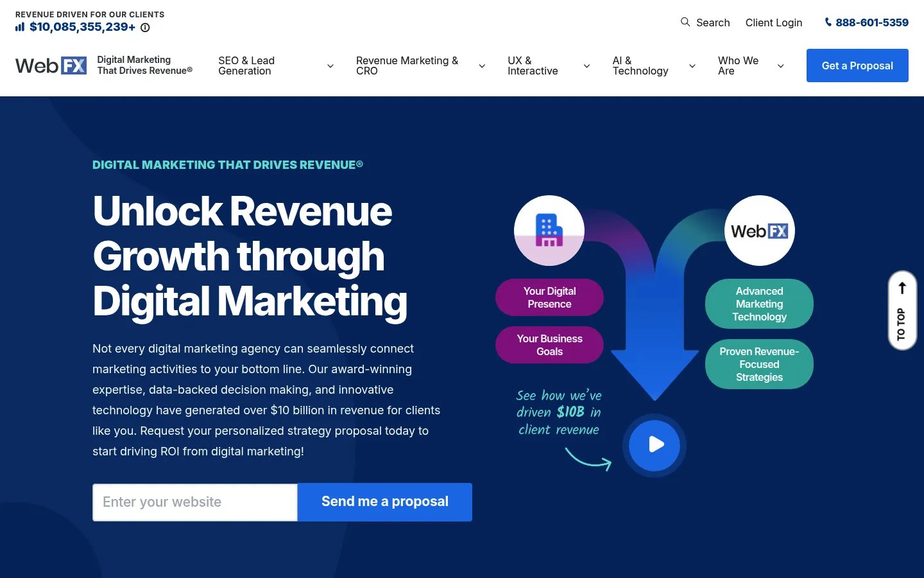
Task: Click the WebFX logo in header
Action: pyautogui.click(x=51, y=66)
